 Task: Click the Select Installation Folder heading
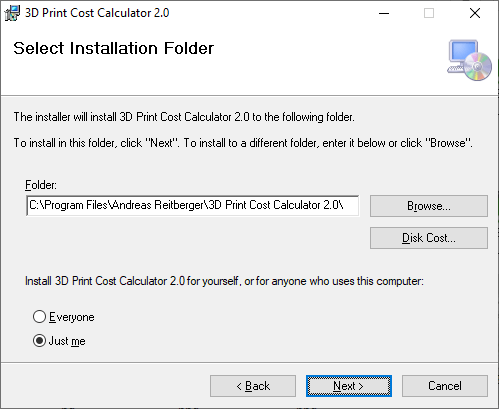point(113,48)
